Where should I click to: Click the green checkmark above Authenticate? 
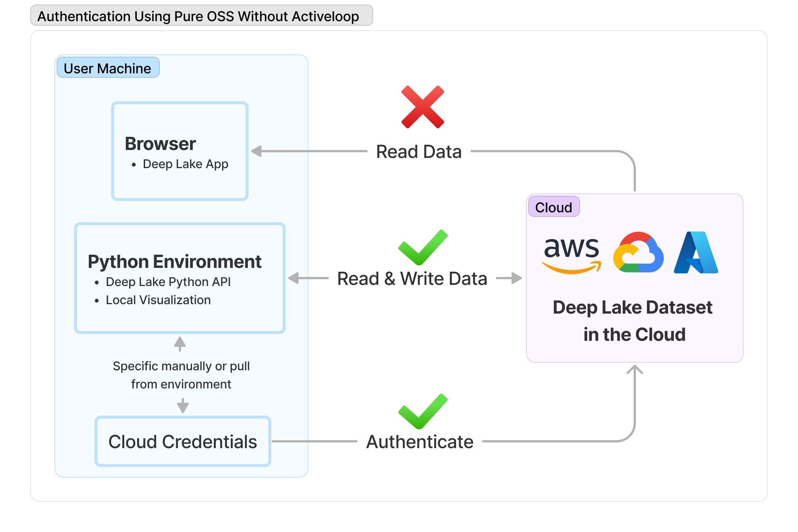click(422, 411)
